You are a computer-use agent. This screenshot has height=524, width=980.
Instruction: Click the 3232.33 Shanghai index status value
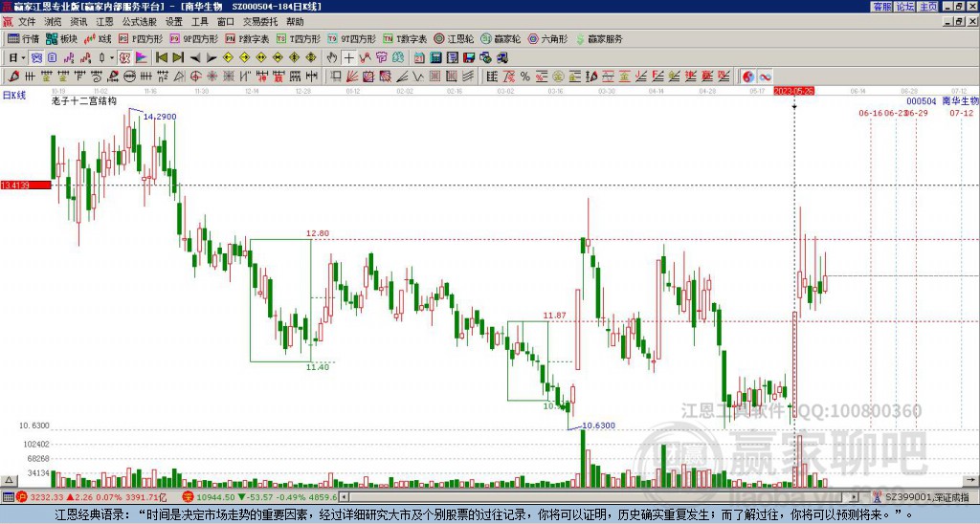46,497
